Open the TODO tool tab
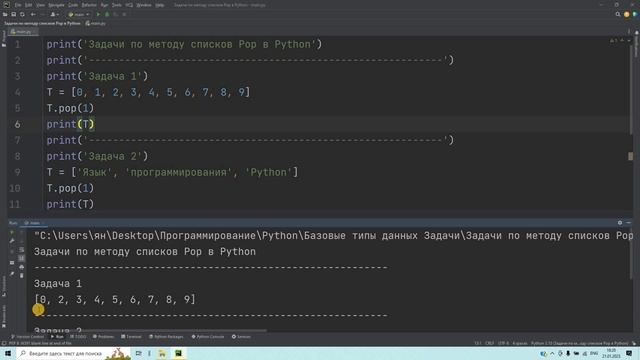 [x=78, y=337]
